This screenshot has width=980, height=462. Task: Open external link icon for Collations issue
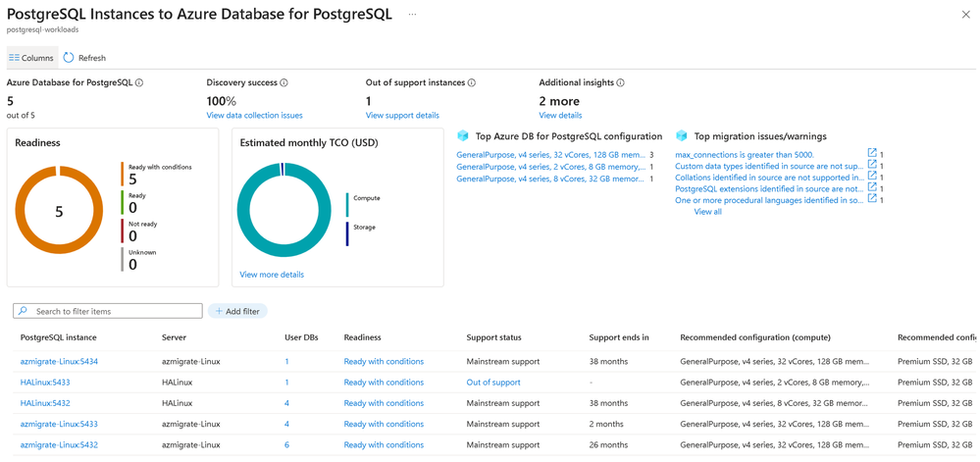pyautogui.click(x=872, y=176)
